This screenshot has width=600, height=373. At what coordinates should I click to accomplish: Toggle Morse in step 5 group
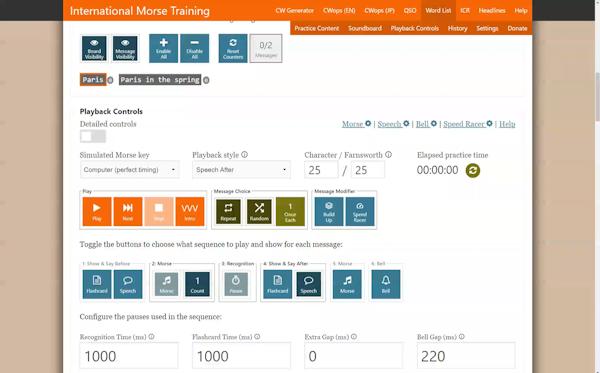(347, 284)
